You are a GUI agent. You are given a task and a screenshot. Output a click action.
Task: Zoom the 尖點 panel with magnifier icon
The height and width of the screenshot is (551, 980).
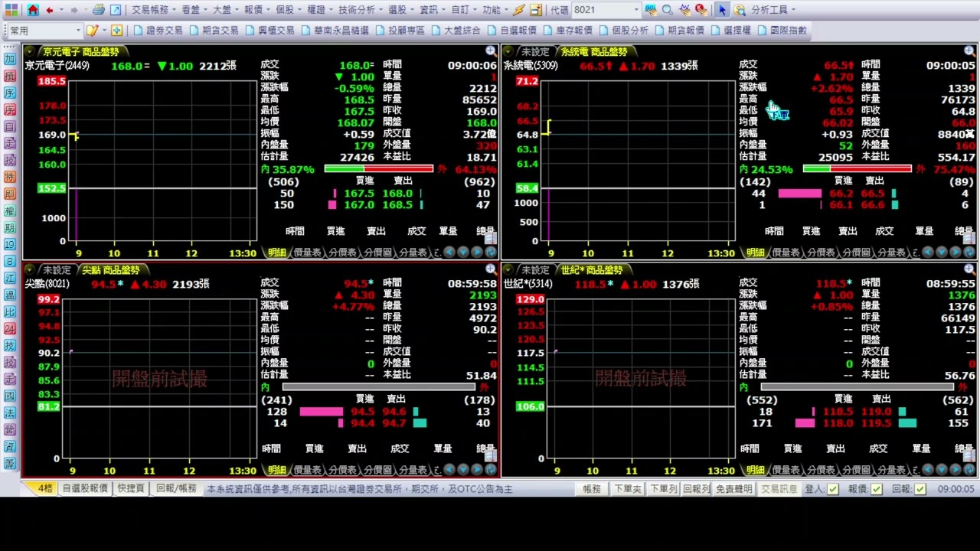pos(490,269)
